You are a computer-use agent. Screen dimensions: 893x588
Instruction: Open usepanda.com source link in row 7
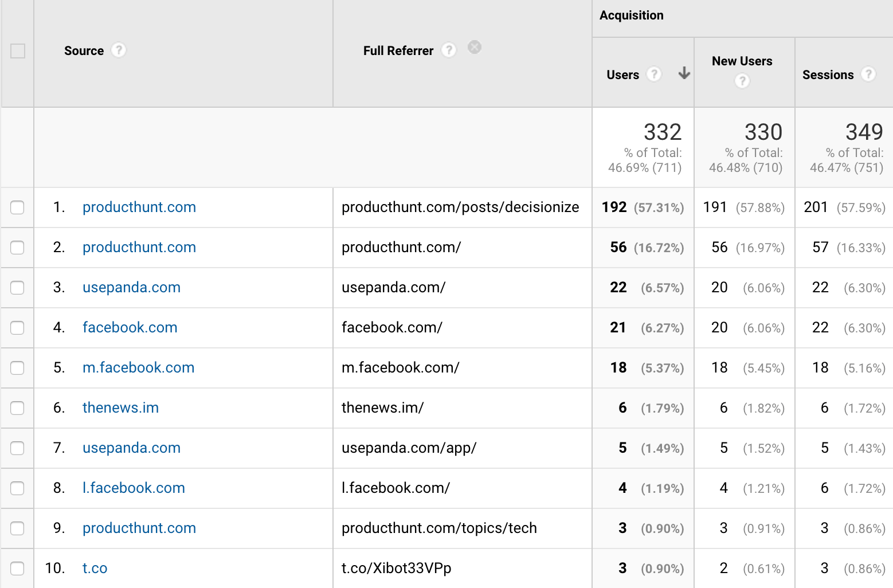131,448
